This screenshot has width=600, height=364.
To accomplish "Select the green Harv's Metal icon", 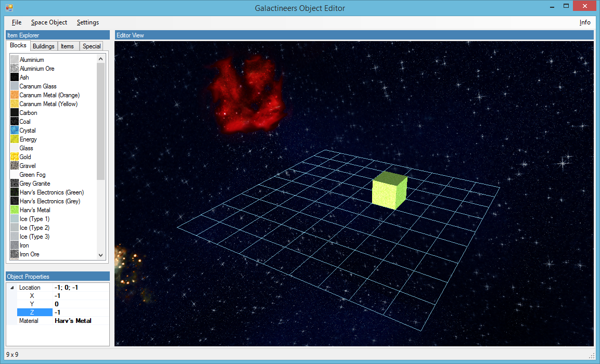I will (15, 210).
